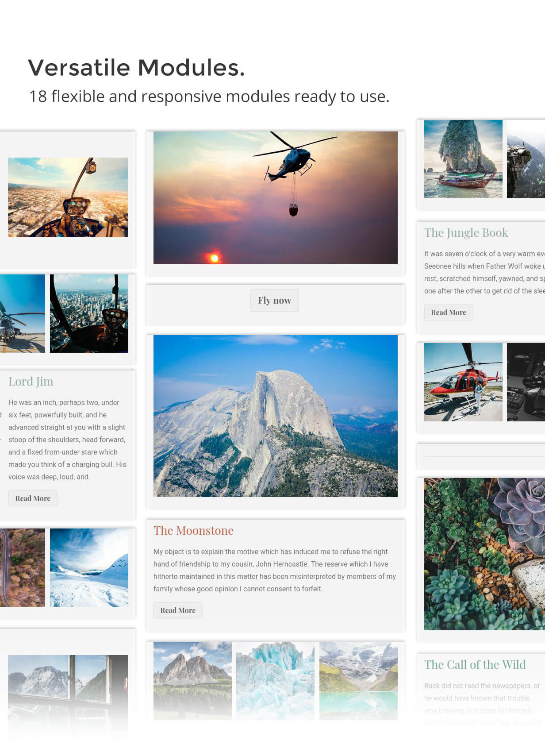Select turquoise lake mountain thumbnail
545x756 pixels.
358,681
